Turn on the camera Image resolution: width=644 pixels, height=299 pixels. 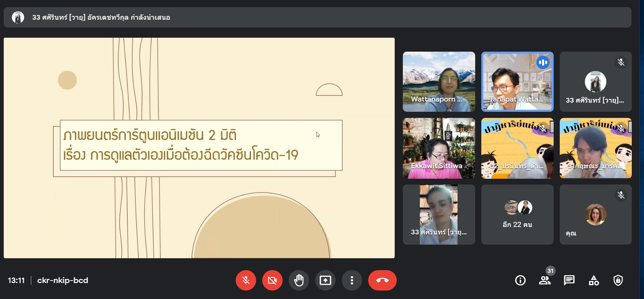(x=272, y=280)
